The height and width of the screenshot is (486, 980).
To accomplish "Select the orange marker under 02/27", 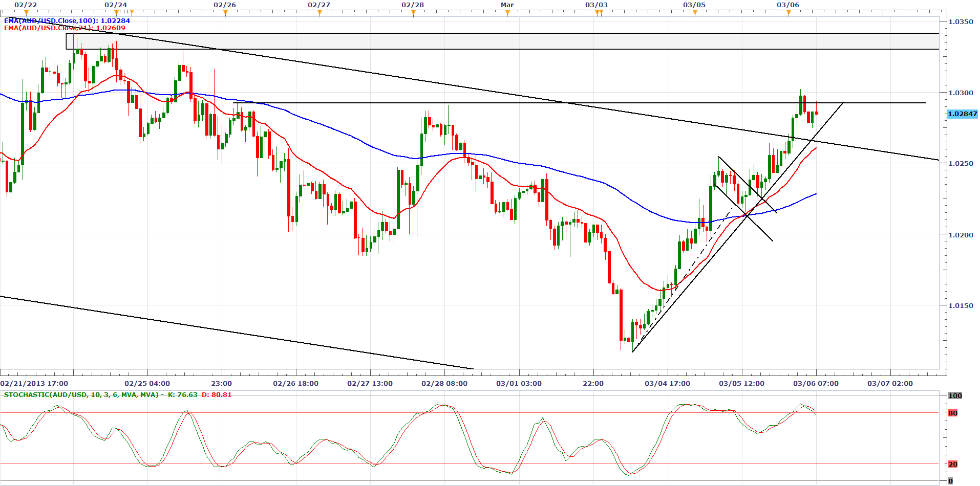I will (319, 13).
